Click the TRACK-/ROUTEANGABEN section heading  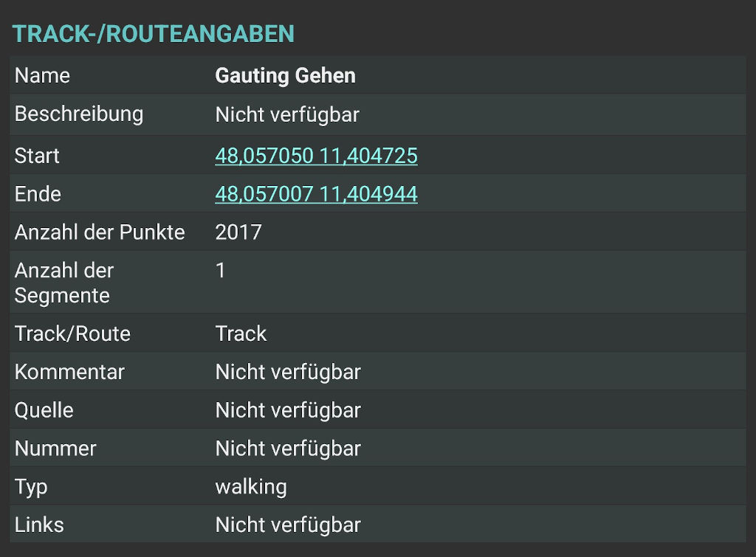pos(154,34)
